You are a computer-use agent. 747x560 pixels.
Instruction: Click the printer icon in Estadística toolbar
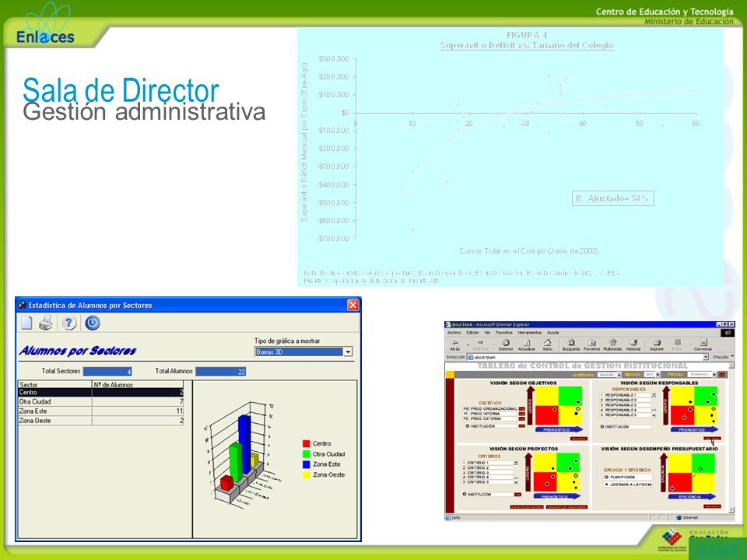46,323
